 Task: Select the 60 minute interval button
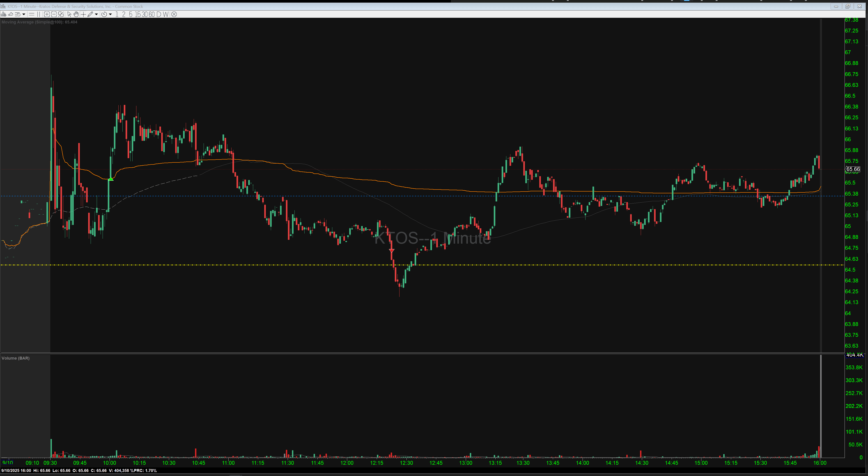pos(151,14)
